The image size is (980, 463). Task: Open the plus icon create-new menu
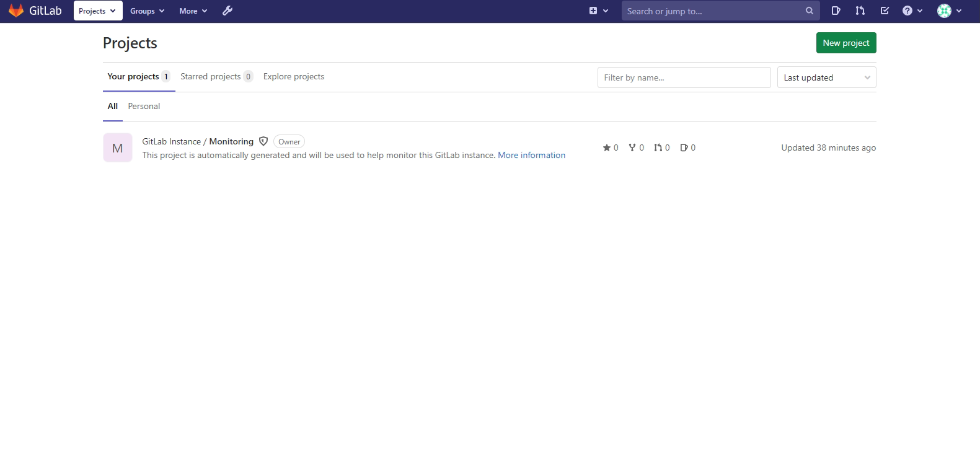click(x=598, y=11)
